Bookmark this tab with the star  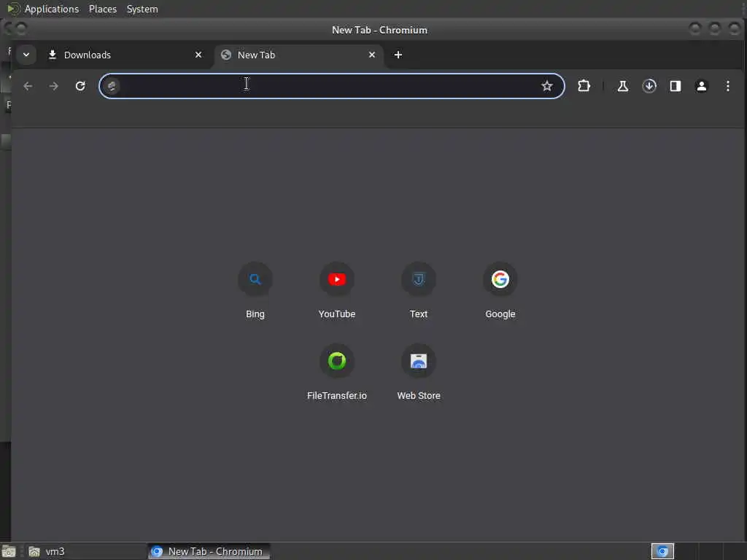click(547, 86)
